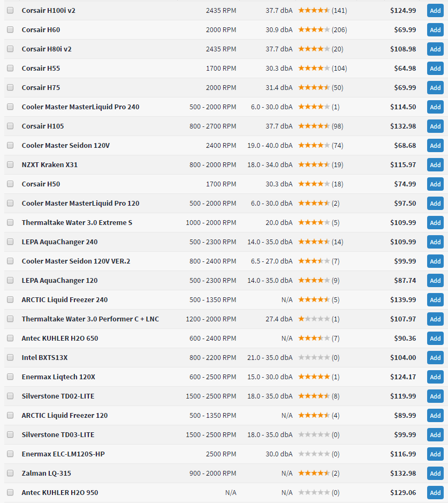Screen dimensions: 448x503
Task: Click the 27.4 dbA noise level
Action: 279,319
